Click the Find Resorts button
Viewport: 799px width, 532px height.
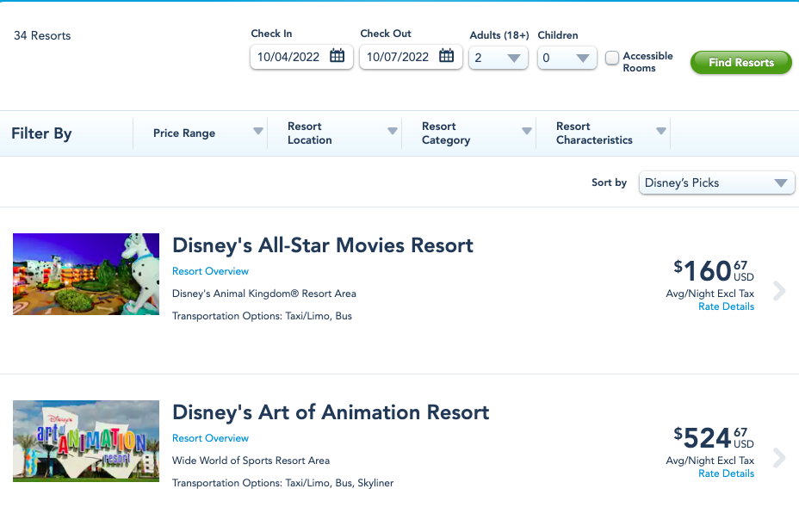pyautogui.click(x=741, y=63)
